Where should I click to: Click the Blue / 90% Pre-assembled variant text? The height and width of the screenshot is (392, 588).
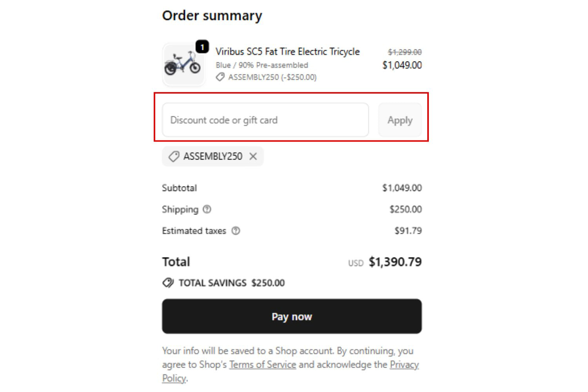coord(261,65)
